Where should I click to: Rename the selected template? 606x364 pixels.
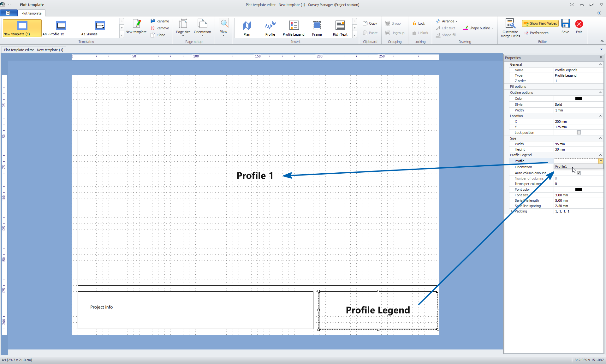[160, 21]
